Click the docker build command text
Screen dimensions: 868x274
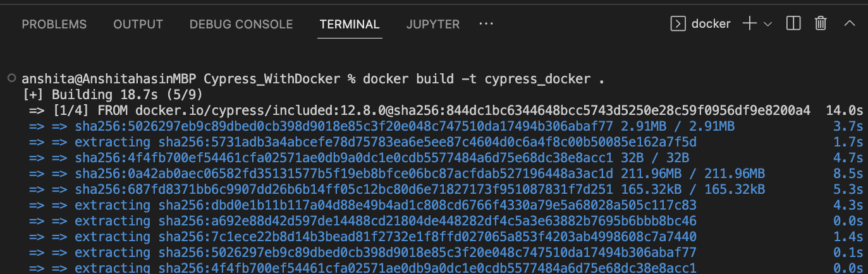(483, 79)
